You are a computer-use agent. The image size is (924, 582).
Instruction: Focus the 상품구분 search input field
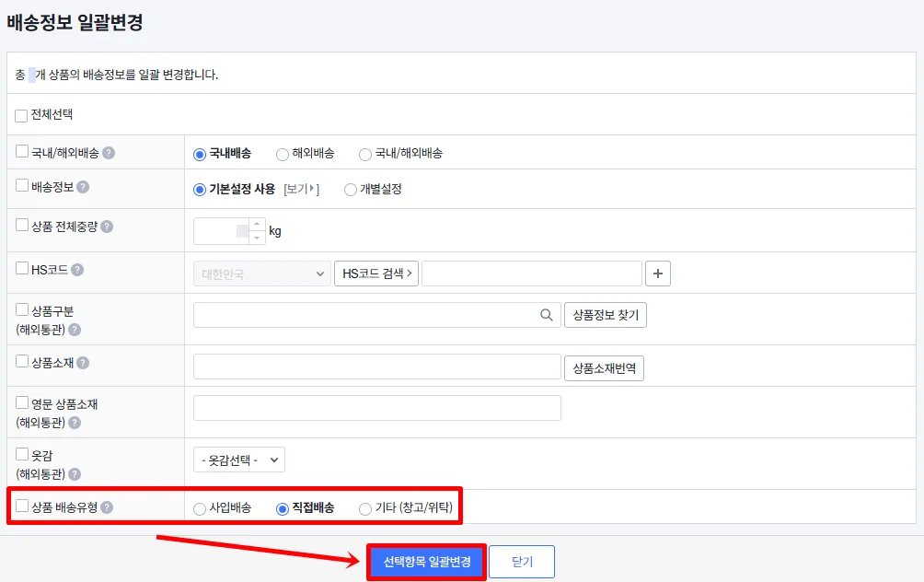tap(377, 315)
